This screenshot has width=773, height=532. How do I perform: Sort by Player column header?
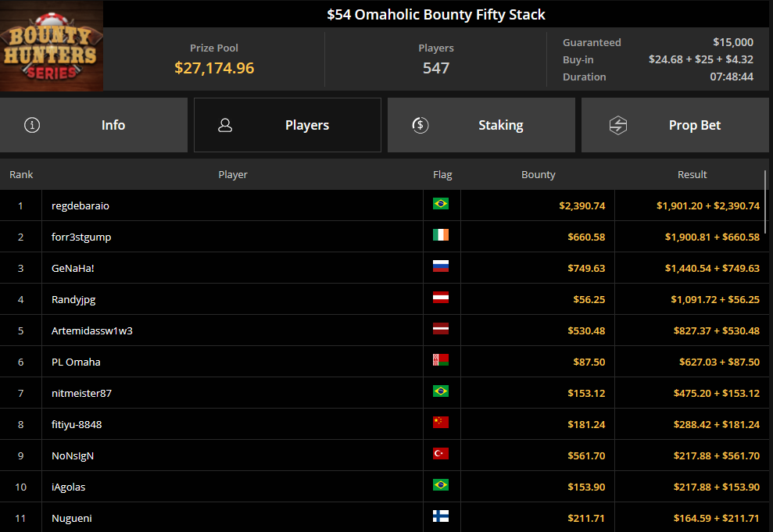pyautogui.click(x=233, y=174)
